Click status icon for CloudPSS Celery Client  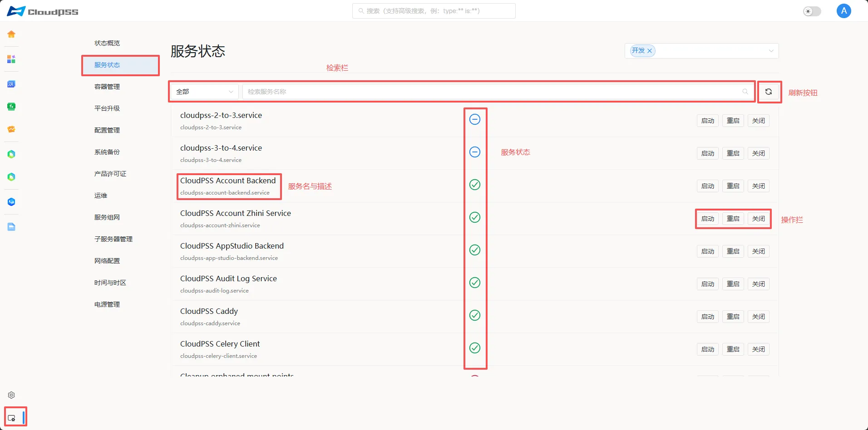[475, 348]
